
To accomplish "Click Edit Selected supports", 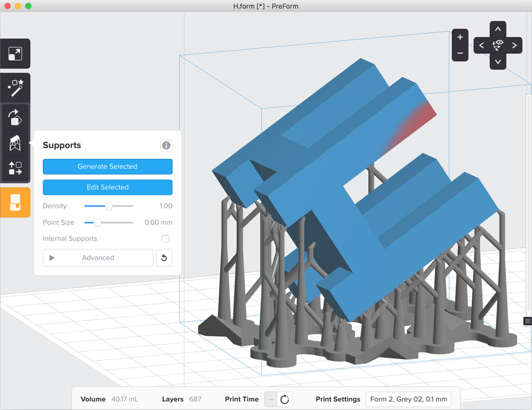I will pyautogui.click(x=107, y=187).
